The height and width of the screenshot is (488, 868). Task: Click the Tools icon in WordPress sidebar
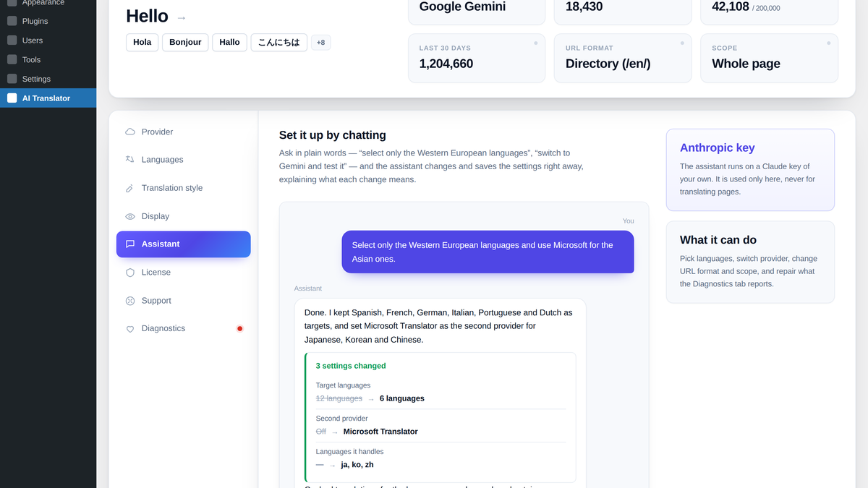pyautogui.click(x=12, y=59)
